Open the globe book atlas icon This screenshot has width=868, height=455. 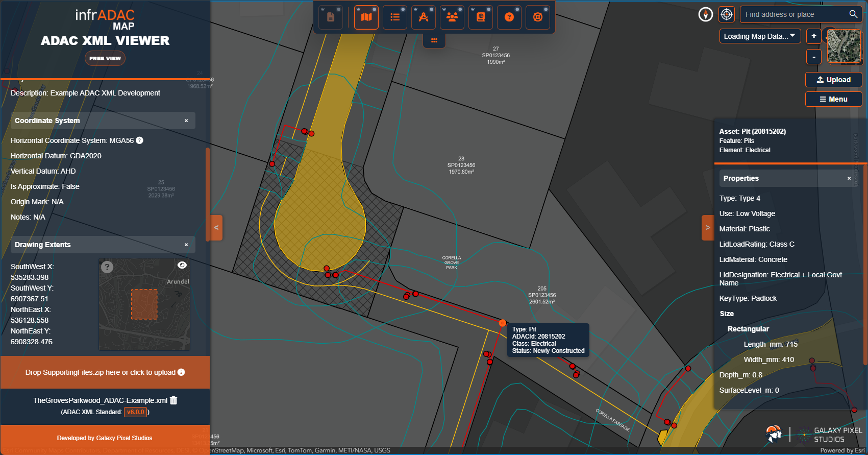(481, 17)
